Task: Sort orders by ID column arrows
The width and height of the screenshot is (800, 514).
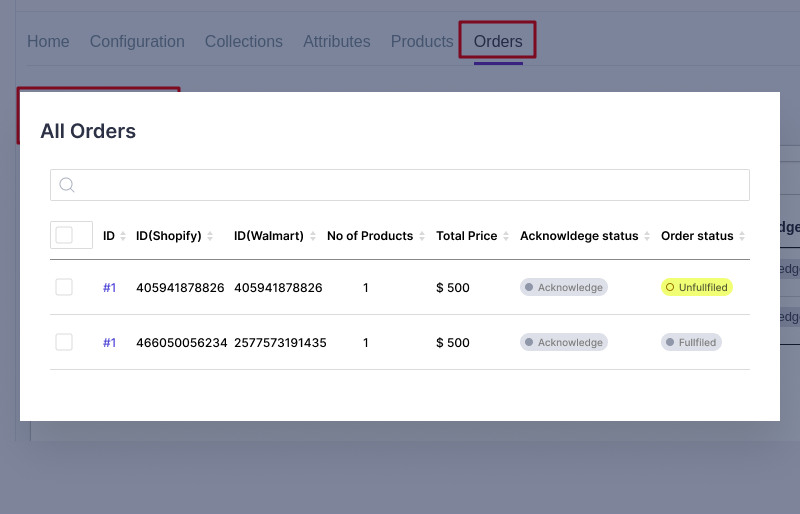Action: click(x=123, y=237)
